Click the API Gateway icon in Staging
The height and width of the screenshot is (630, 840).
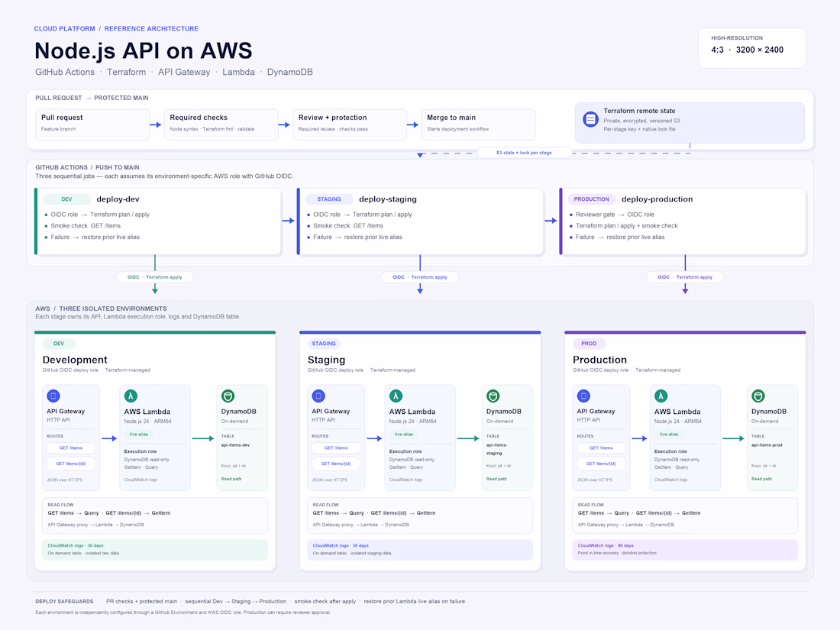[318, 396]
